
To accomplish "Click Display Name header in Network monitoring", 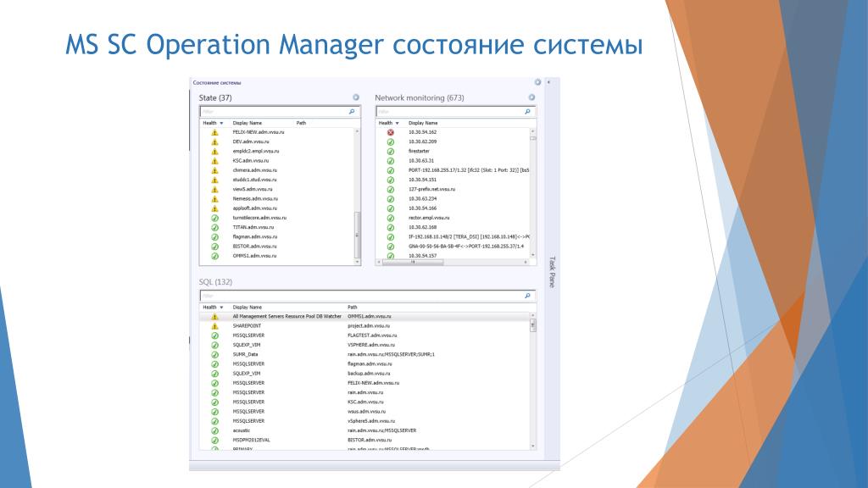I will [423, 123].
